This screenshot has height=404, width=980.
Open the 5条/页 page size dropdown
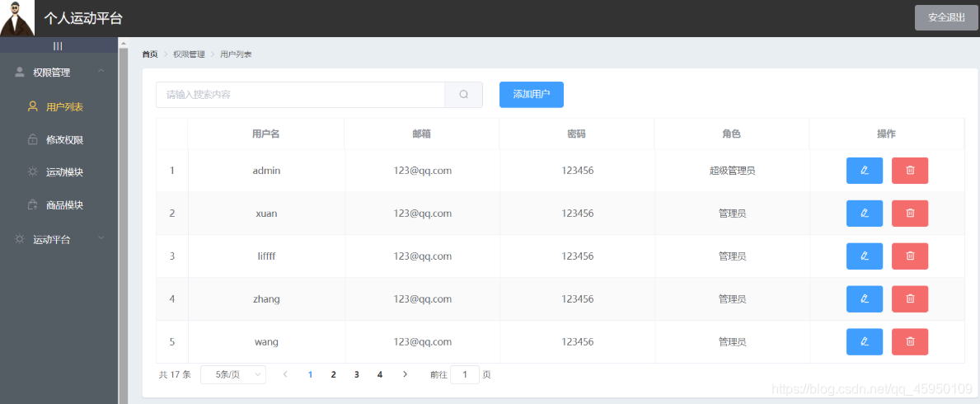(x=233, y=374)
